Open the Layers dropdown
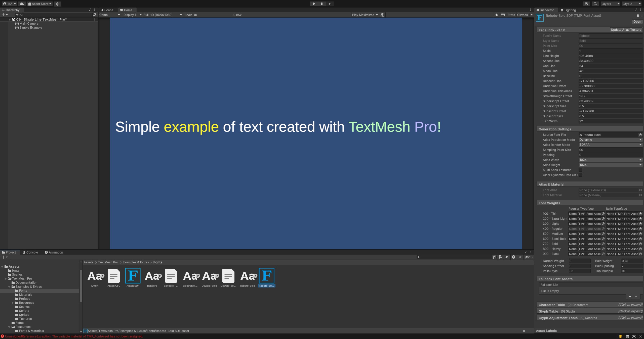The height and width of the screenshot is (339, 644). click(x=610, y=4)
